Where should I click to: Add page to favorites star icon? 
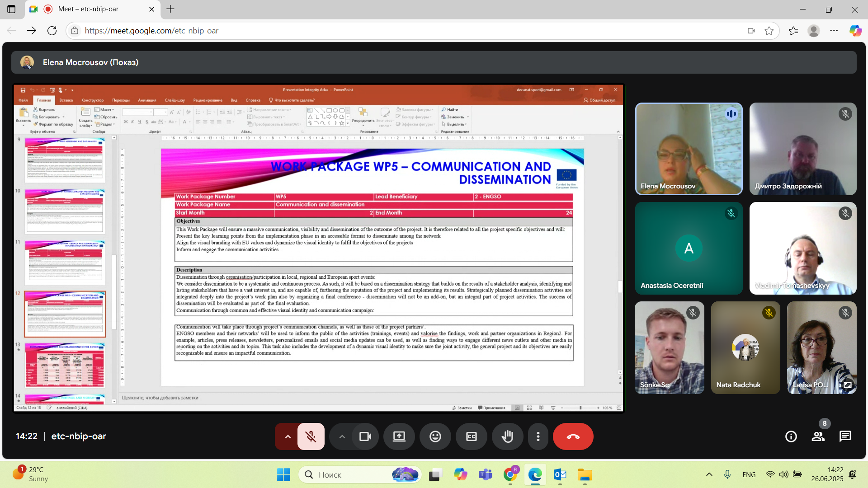click(x=769, y=31)
